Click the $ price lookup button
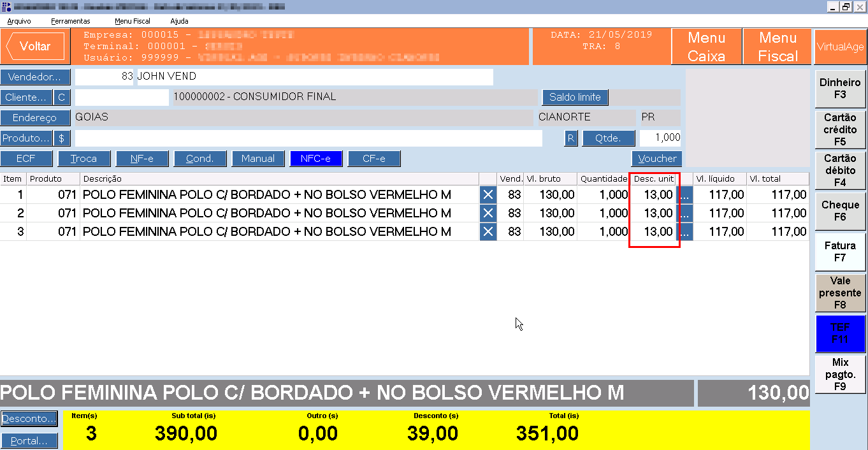Viewport: 868px width, 450px height. (x=62, y=138)
